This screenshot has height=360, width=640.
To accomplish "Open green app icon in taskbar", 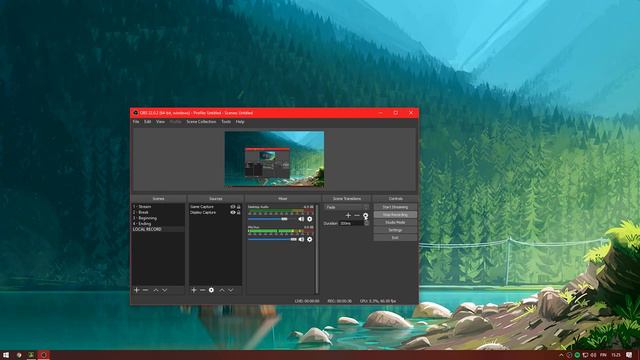I will pos(31,355).
